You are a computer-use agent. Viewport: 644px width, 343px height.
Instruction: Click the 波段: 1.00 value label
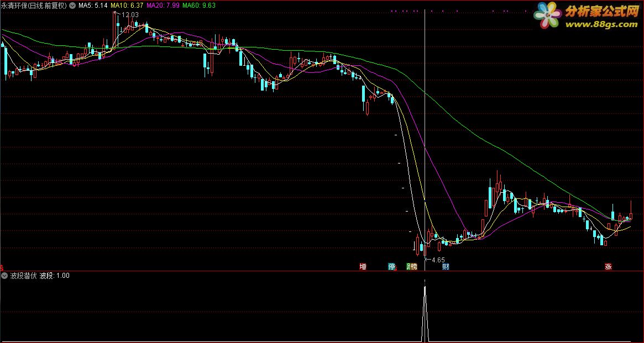[x=55, y=276]
